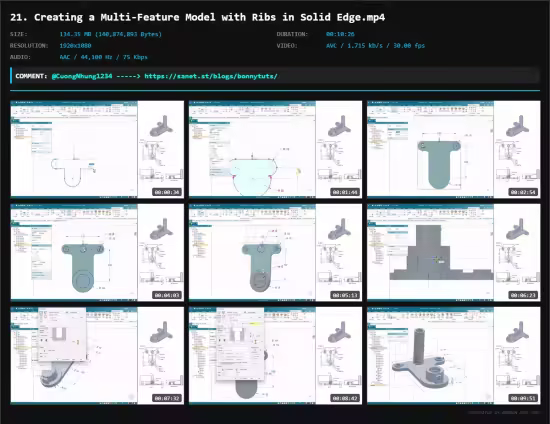Viewport: 550px width, 424px height.
Task: Click the 'RESOLUTION:' label
Action: [29, 46]
